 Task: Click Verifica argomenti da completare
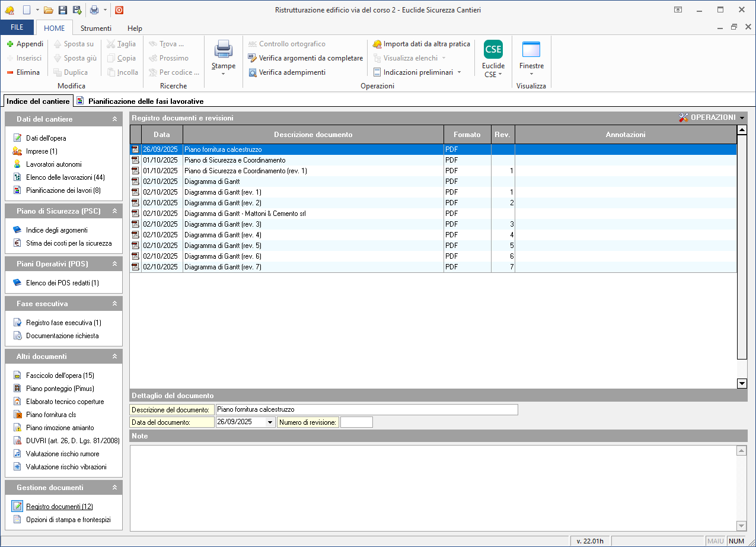pos(310,58)
